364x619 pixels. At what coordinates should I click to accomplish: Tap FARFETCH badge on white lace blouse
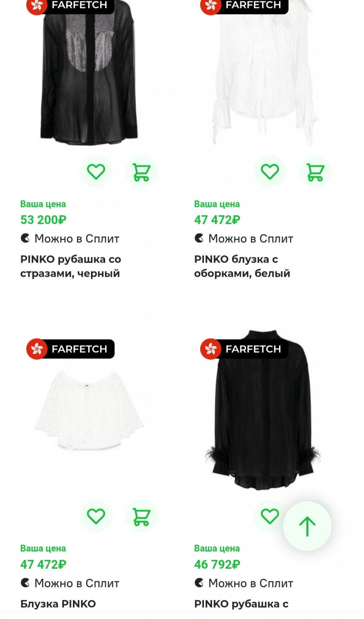tap(70, 349)
